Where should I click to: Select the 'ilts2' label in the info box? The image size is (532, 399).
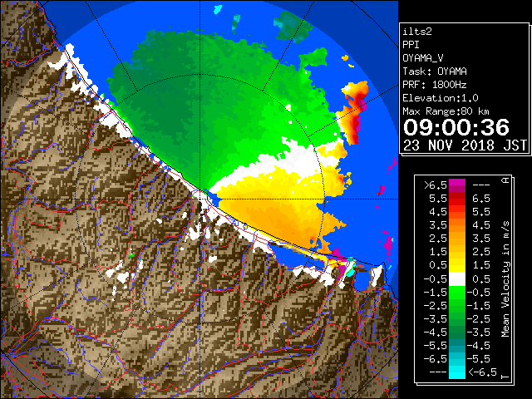pos(417,32)
